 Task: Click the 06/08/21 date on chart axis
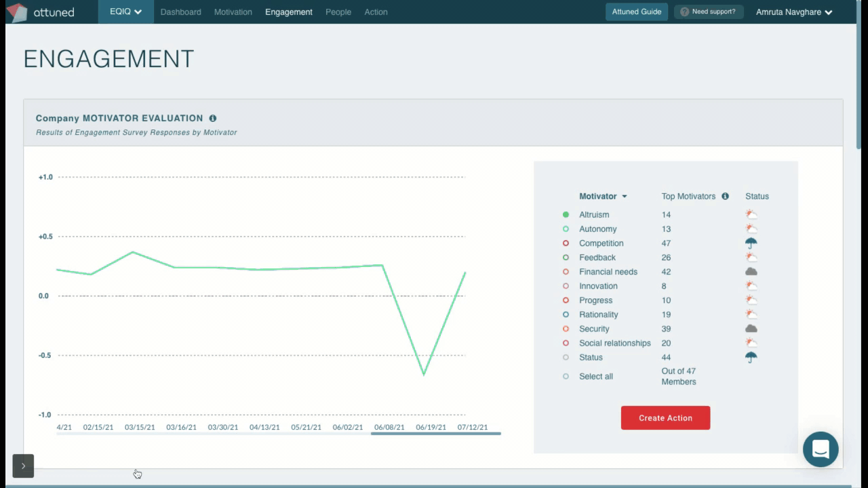pos(389,428)
